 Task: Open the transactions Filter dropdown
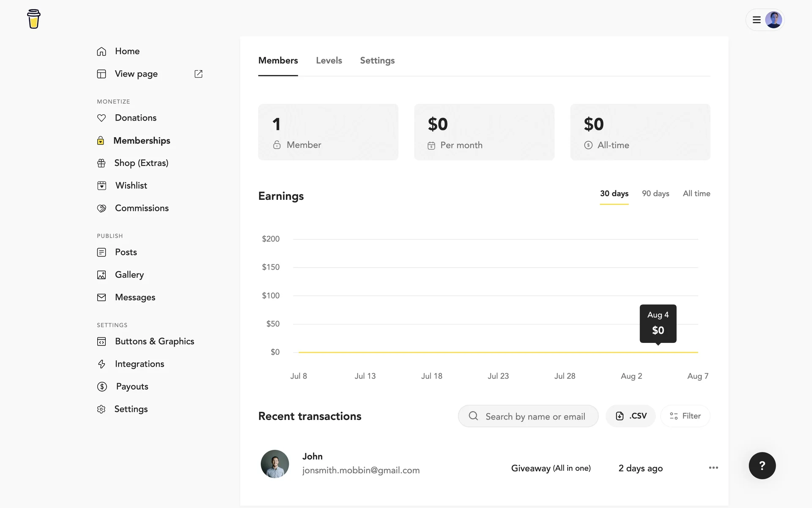[x=685, y=416]
